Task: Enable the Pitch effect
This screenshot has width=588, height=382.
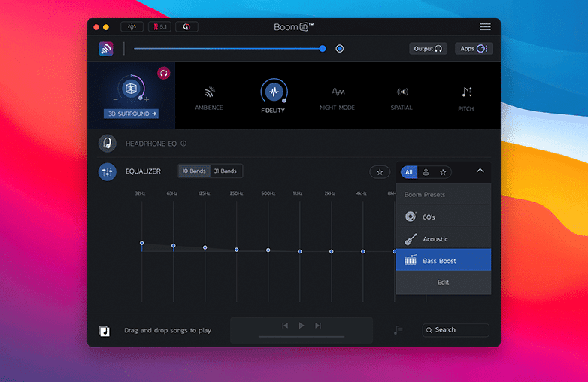Action: [x=466, y=99]
